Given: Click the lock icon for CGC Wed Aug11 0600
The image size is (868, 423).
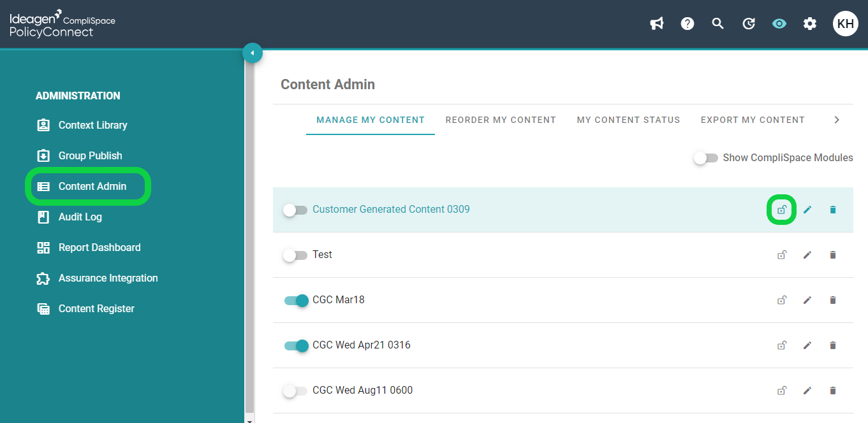Looking at the screenshot, I should click(781, 391).
